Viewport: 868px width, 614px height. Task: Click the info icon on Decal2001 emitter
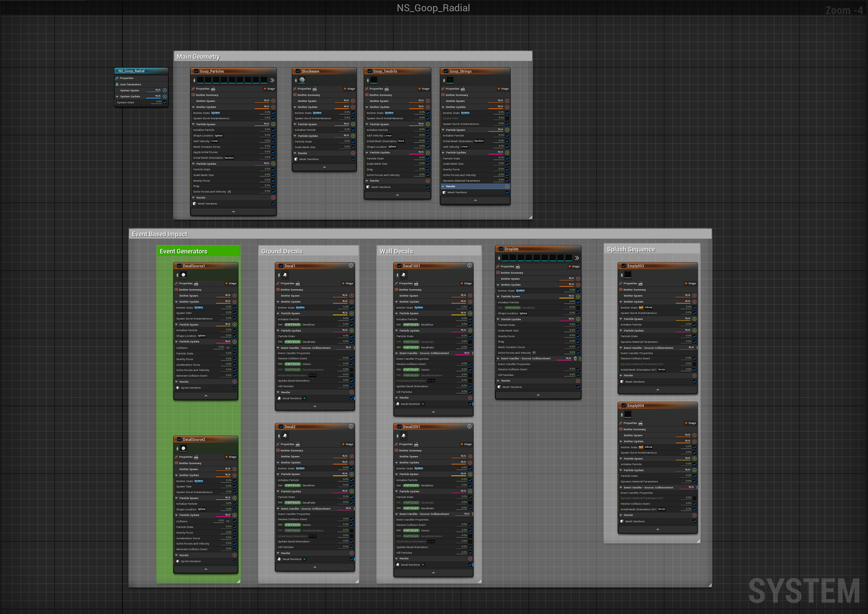pos(469,426)
